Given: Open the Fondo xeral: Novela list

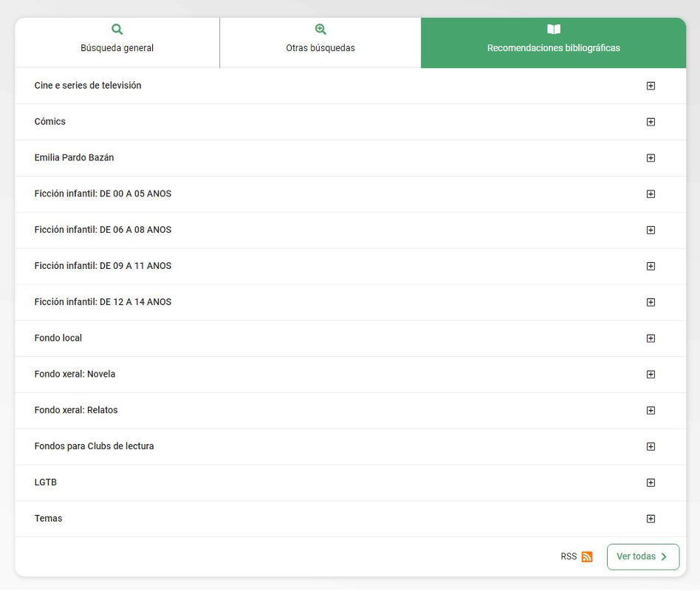Looking at the screenshot, I should click(x=651, y=375).
